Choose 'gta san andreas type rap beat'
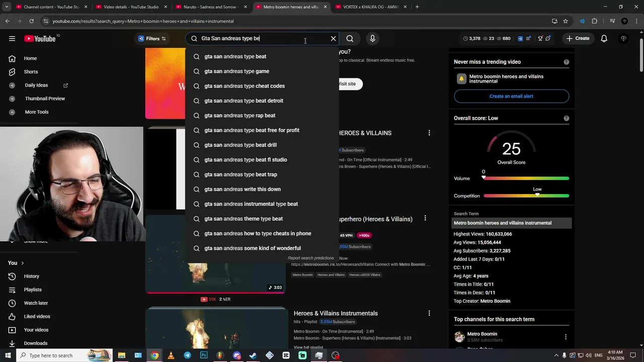644x362 pixels. (262, 116)
